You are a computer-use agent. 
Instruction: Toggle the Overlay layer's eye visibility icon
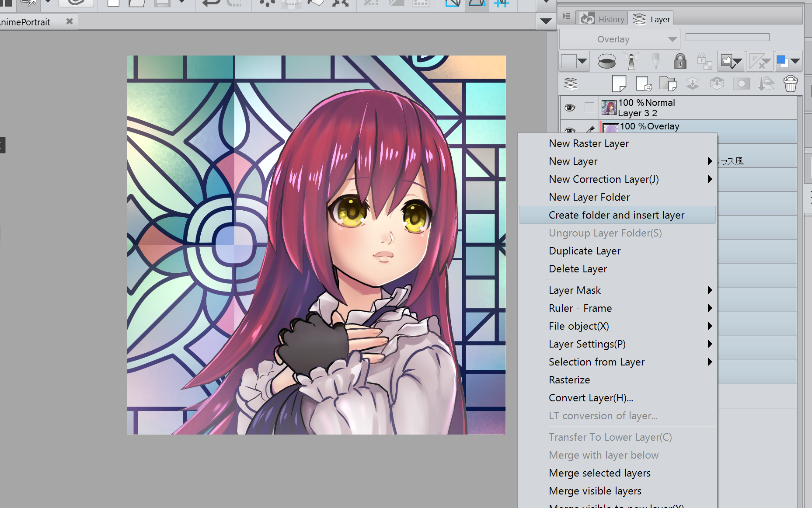[x=569, y=129]
